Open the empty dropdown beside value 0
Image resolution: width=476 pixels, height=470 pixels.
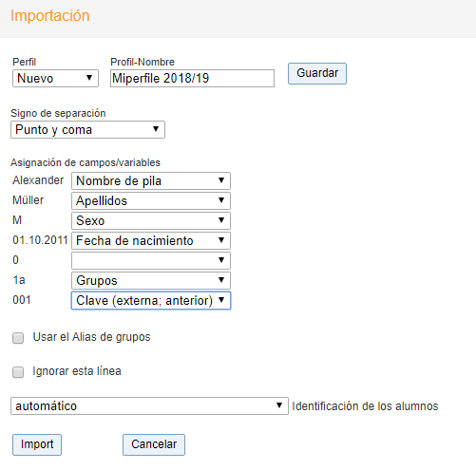[151, 260]
